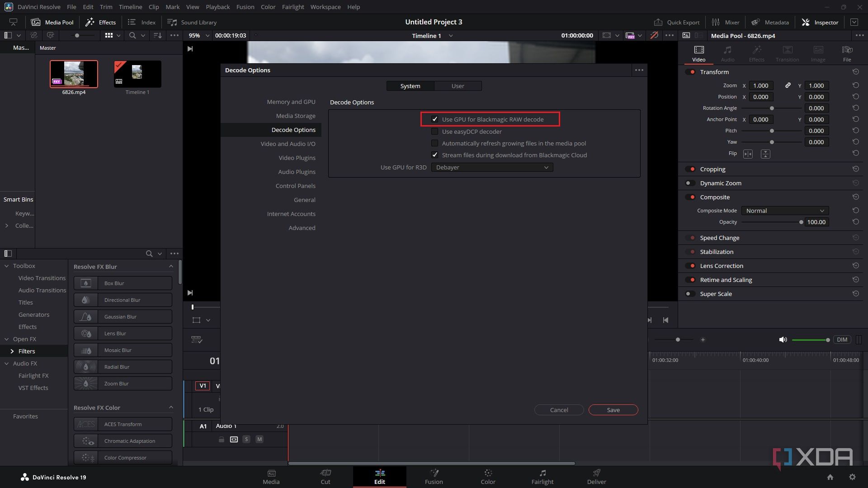
Task: Save the Decode Options settings
Action: pyautogui.click(x=613, y=410)
